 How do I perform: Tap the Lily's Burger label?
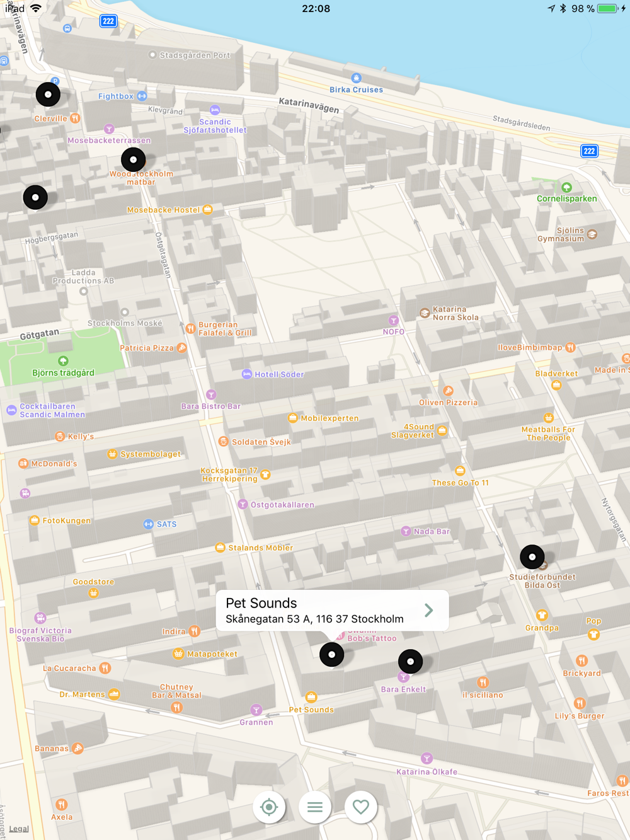click(x=579, y=716)
